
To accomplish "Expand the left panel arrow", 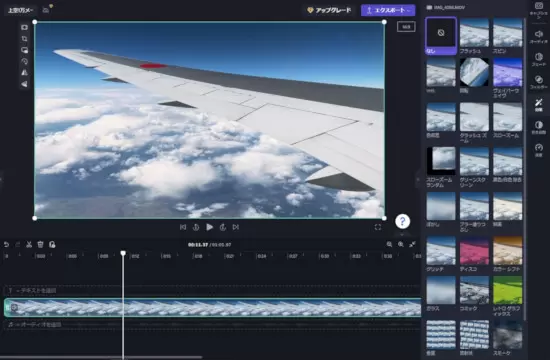I will (x=1, y=179).
